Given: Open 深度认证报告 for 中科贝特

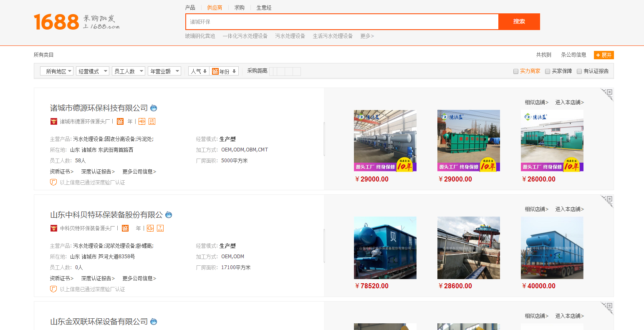Looking at the screenshot, I should [98, 278].
